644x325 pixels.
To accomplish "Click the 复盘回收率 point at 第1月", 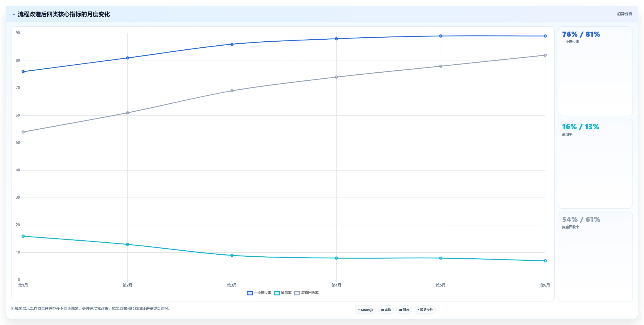I will tap(23, 132).
